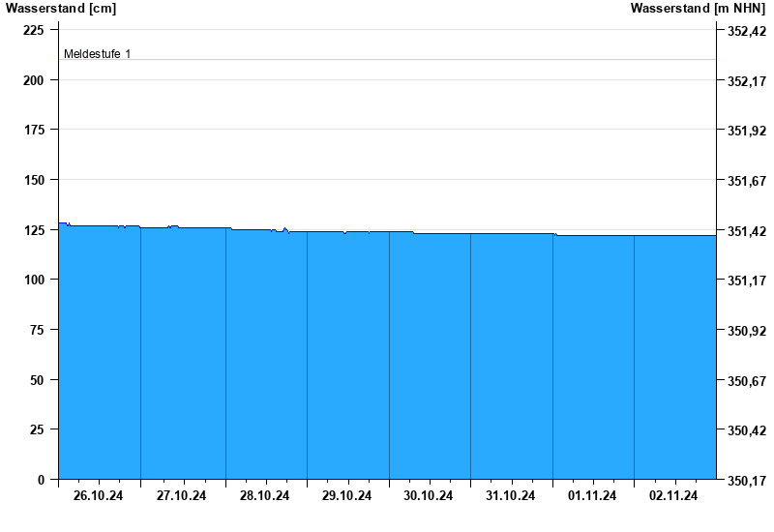Click the 125 tick on left axis
The width and height of the screenshot is (774, 532).
point(34,230)
